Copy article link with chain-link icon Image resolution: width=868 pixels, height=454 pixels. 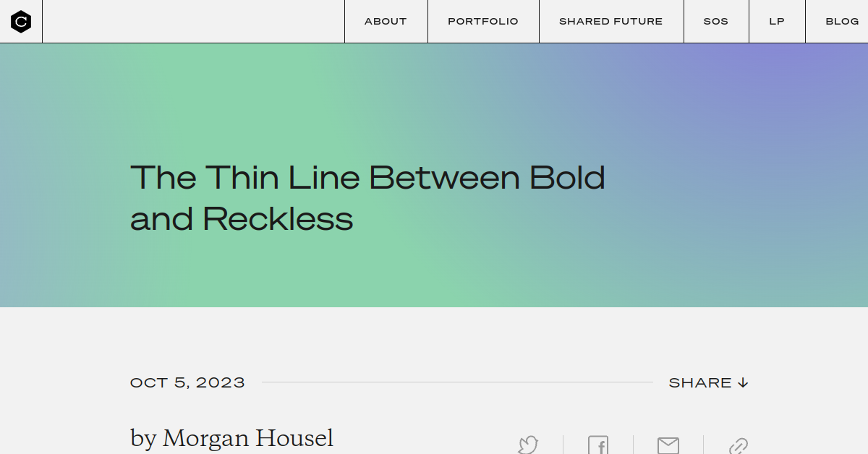(738, 445)
